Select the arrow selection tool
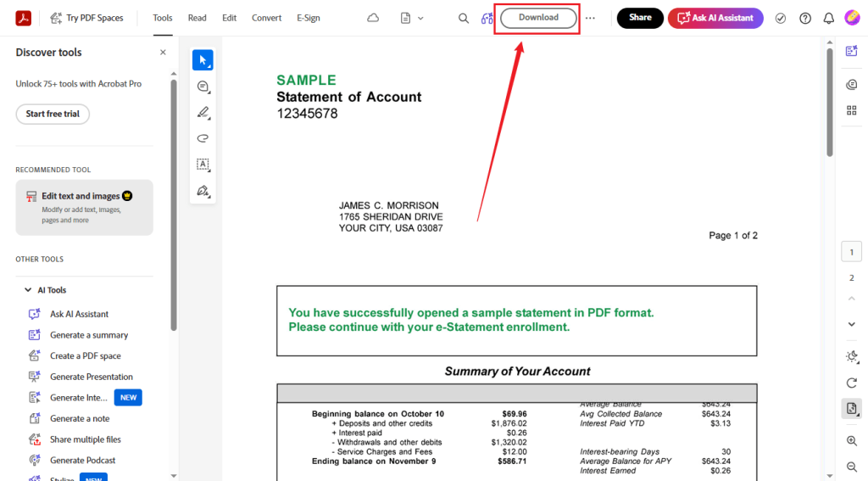This screenshot has width=868, height=481. click(x=203, y=60)
